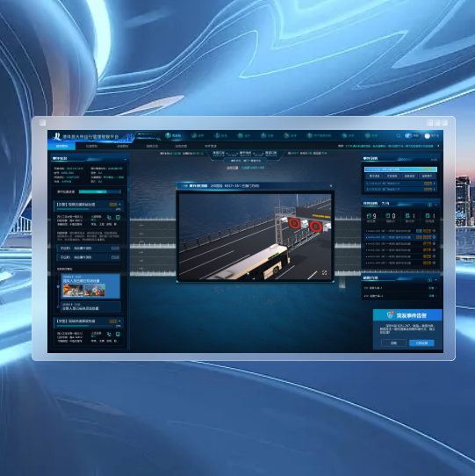The image size is (475, 476).
Task: Tick the box on the second sub-task row
Action: [x=115, y=257]
